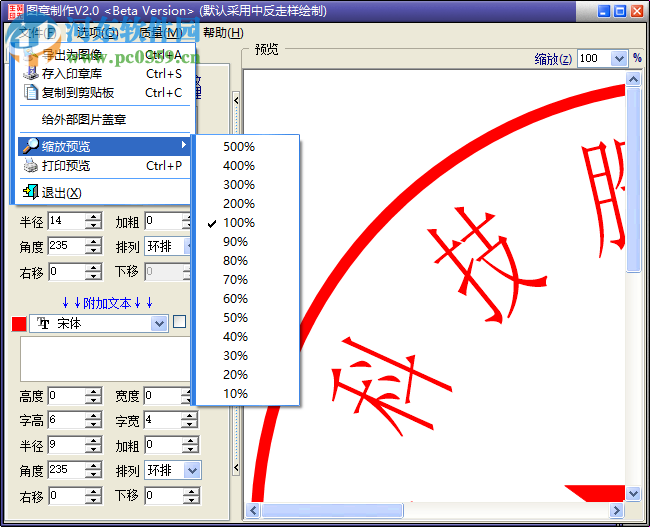650x527 pixels.
Task: Adjust the upper 角度 spinner arrows
Action: (x=94, y=246)
